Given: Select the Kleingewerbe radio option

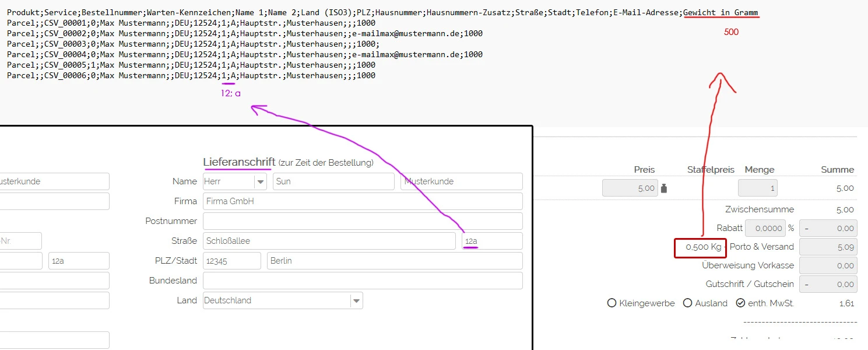Looking at the screenshot, I should (x=612, y=303).
